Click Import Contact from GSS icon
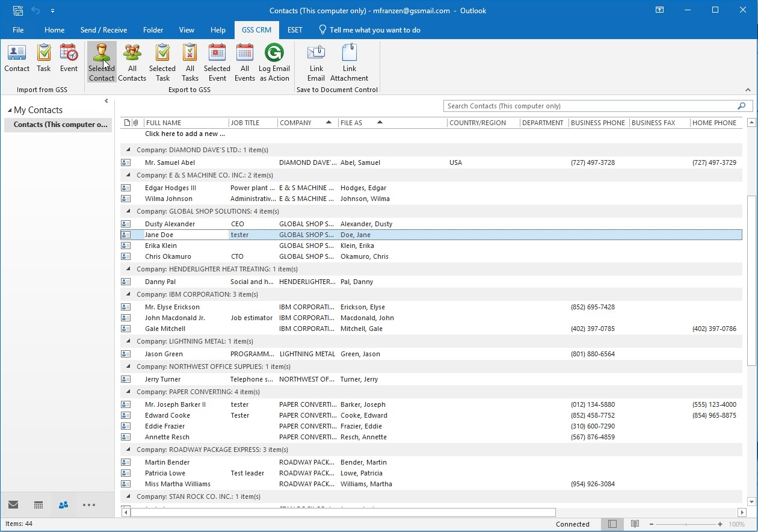Viewport: 758px width, 532px height. pyautogui.click(x=17, y=58)
